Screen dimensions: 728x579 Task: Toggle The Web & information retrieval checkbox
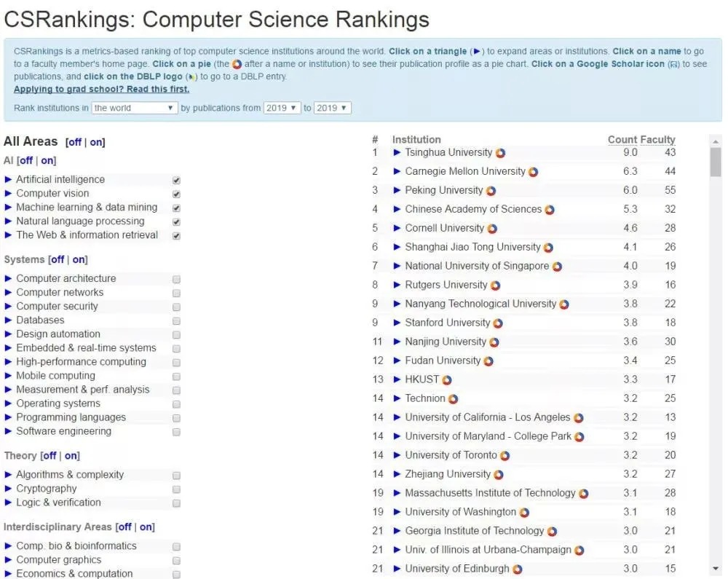(x=176, y=236)
